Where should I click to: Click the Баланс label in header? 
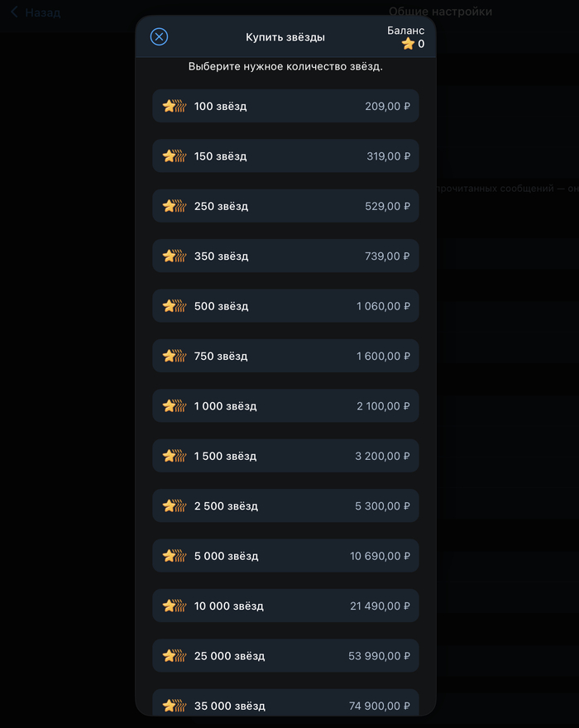pos(405,31)
